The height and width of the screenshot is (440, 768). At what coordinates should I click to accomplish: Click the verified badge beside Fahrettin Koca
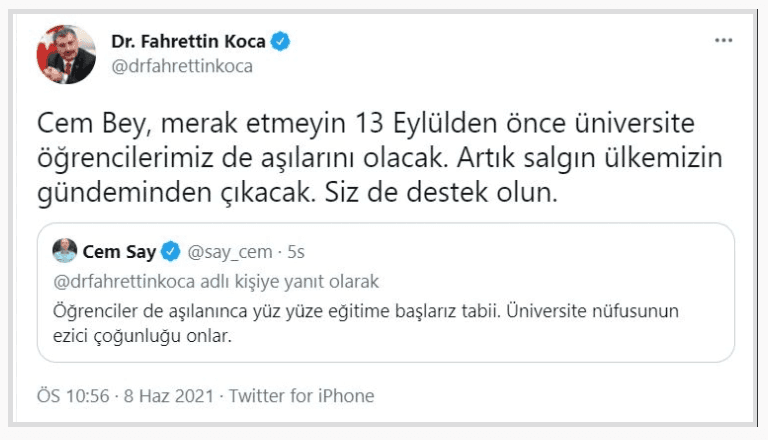pyautogui.click(x=282, y=42)
